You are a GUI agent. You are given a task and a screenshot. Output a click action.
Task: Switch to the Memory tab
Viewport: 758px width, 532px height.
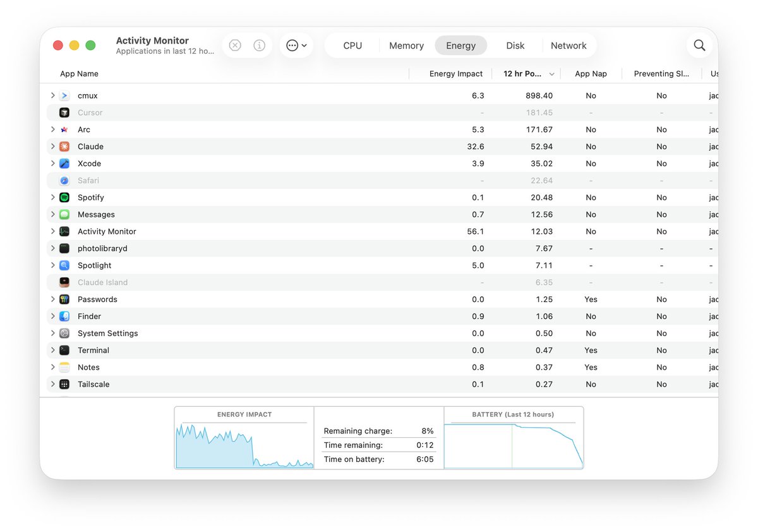pos(406,45)
